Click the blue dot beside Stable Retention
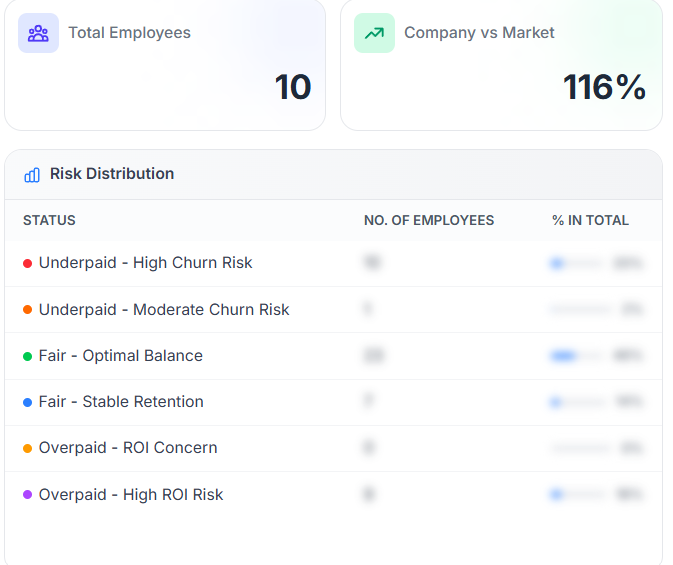673x565 pixels. pyautogui.click(x=28, y=402)
